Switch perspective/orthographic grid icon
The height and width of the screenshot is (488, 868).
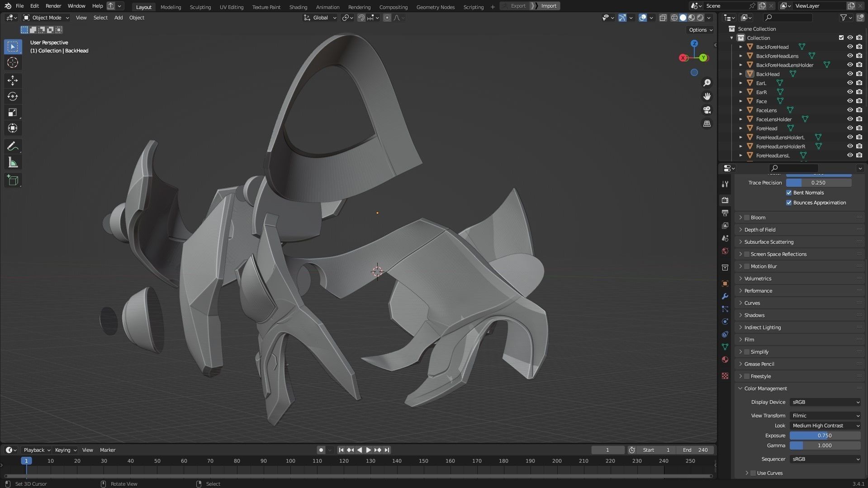(x=707, y=123)
